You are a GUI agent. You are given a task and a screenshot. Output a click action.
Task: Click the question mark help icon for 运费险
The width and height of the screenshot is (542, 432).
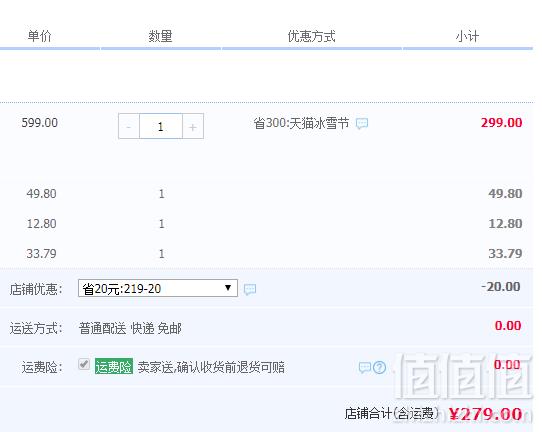point(380,367)
